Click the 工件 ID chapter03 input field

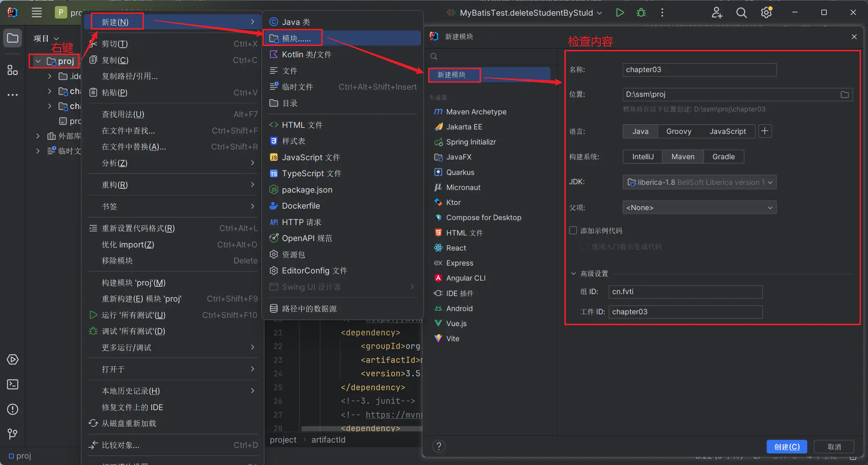685,312
